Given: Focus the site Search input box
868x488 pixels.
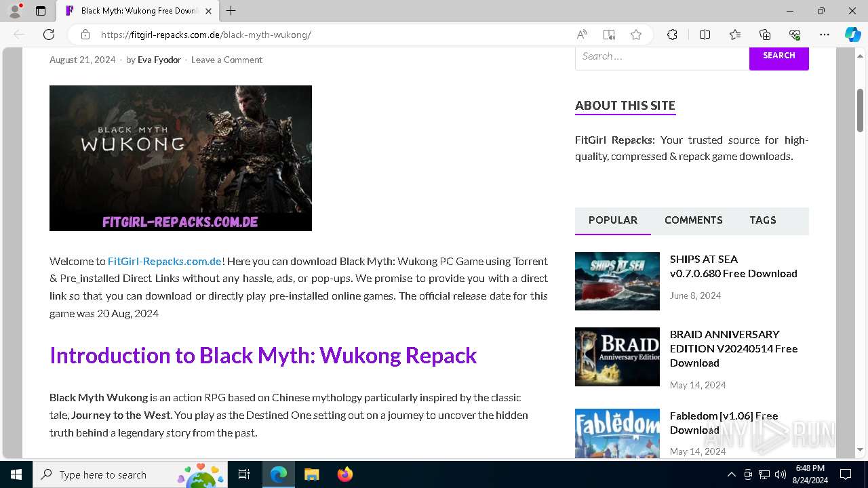Looking at the screenshot, I should (x=662, y=56).
